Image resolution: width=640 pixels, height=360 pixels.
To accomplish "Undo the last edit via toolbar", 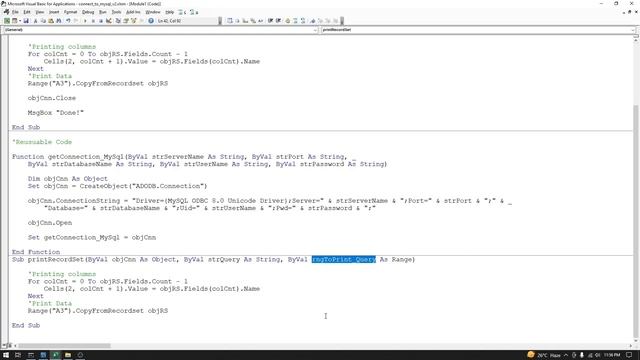I will (x=68, y=21).
